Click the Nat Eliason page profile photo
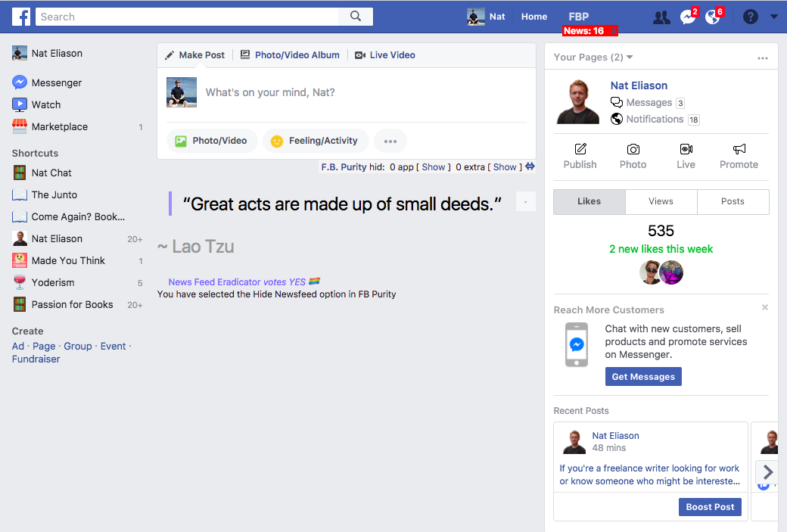The height and width of the screenshot is (532, 787). coord(578,102)
